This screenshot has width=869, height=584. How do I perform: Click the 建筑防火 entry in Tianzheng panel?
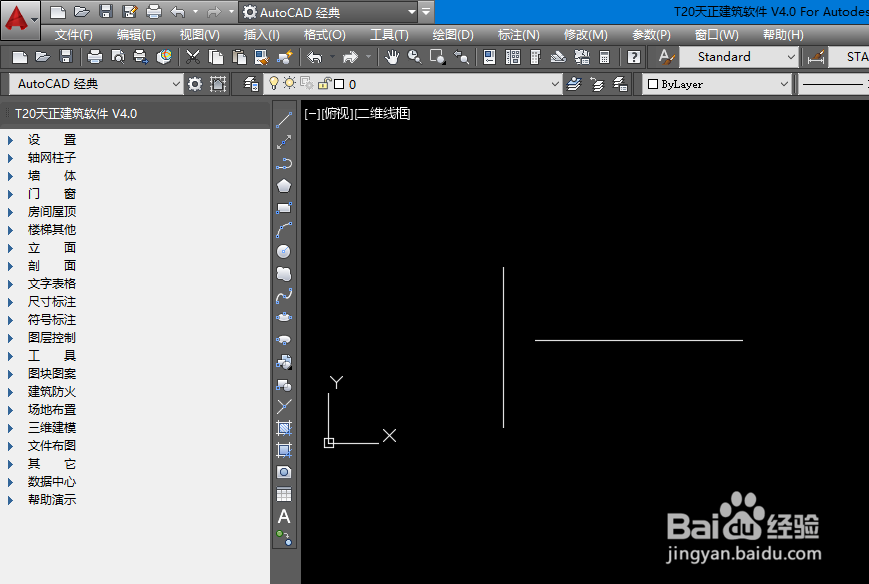tap(52, 392)
